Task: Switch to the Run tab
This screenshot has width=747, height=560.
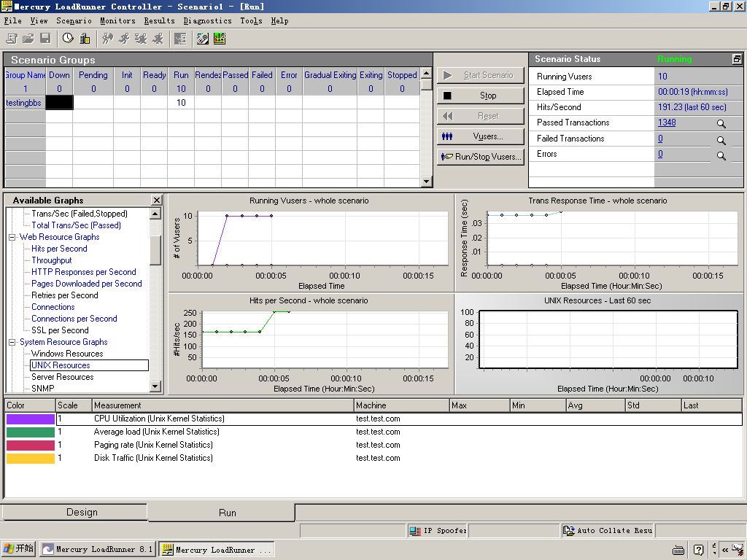Action: point(222,513)
